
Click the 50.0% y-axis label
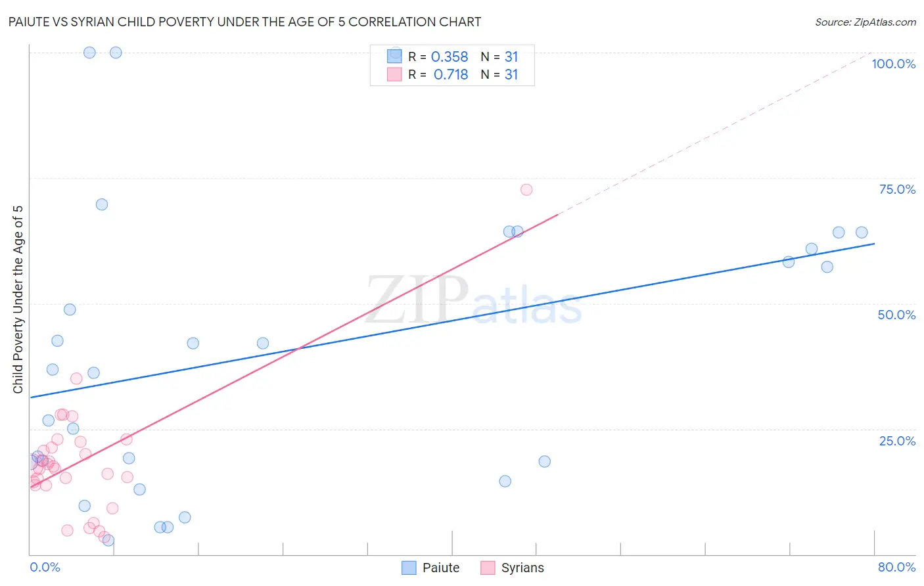coord(896,315)
